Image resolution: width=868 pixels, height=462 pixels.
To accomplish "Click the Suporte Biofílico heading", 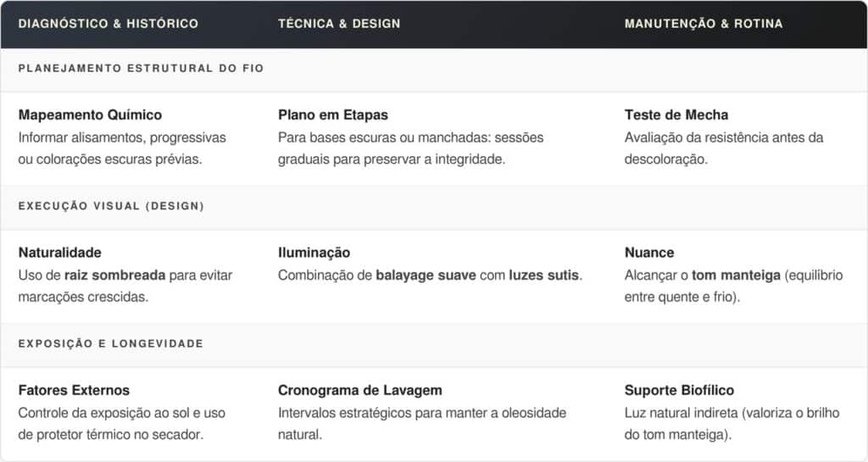I will [679, 390].
